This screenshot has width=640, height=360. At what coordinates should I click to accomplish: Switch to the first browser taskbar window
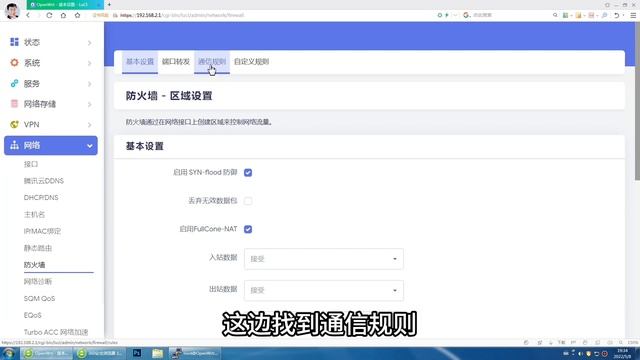click(46, 353)
